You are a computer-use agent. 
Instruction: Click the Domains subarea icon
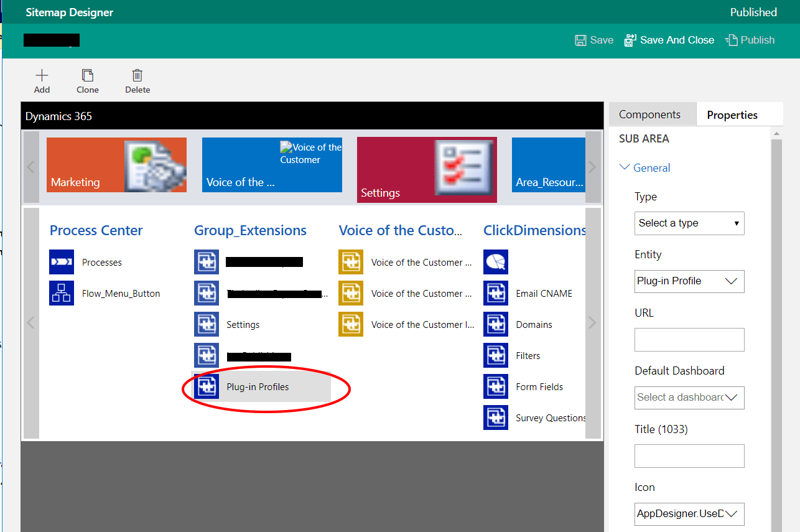pyautogui.click(x=496, y=324)
